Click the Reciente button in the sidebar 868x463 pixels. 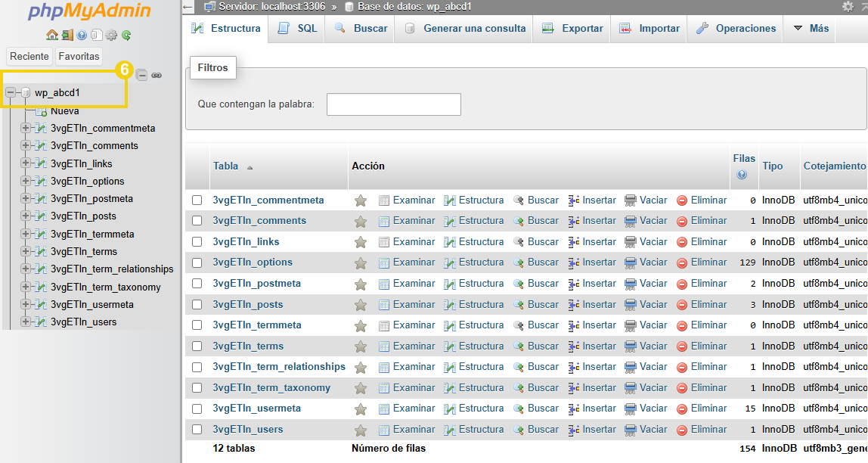[29, 56]
